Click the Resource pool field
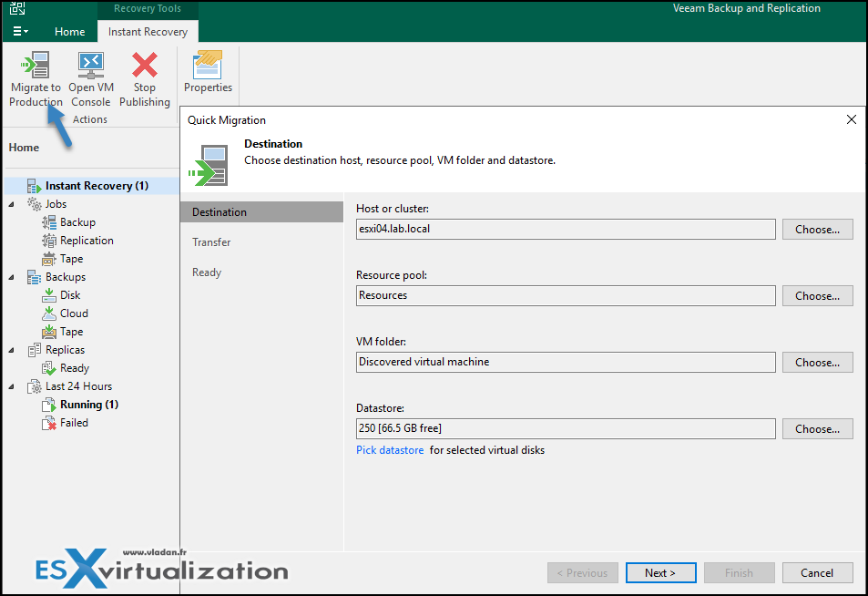 click(x=566, y=296)
